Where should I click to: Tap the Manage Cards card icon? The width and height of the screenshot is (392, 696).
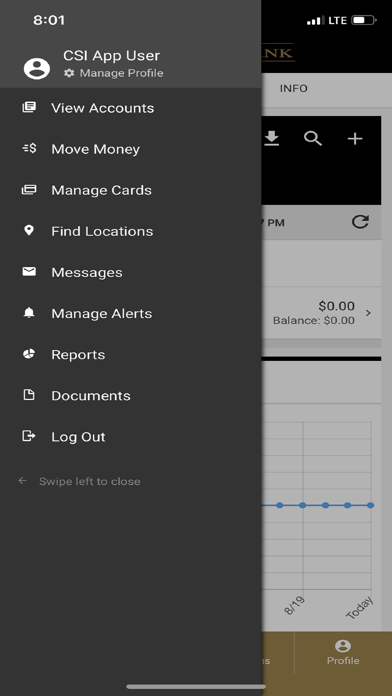coord(29,190)
